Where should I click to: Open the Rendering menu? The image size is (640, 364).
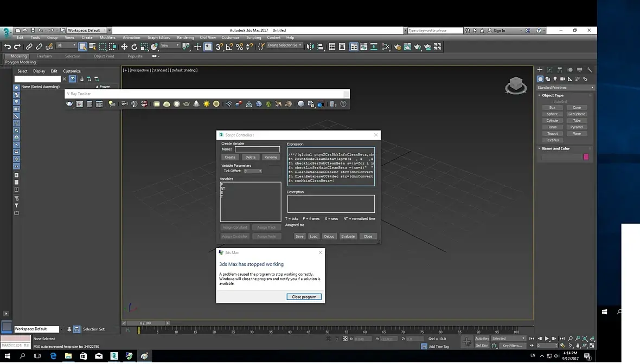coord(185,37)
